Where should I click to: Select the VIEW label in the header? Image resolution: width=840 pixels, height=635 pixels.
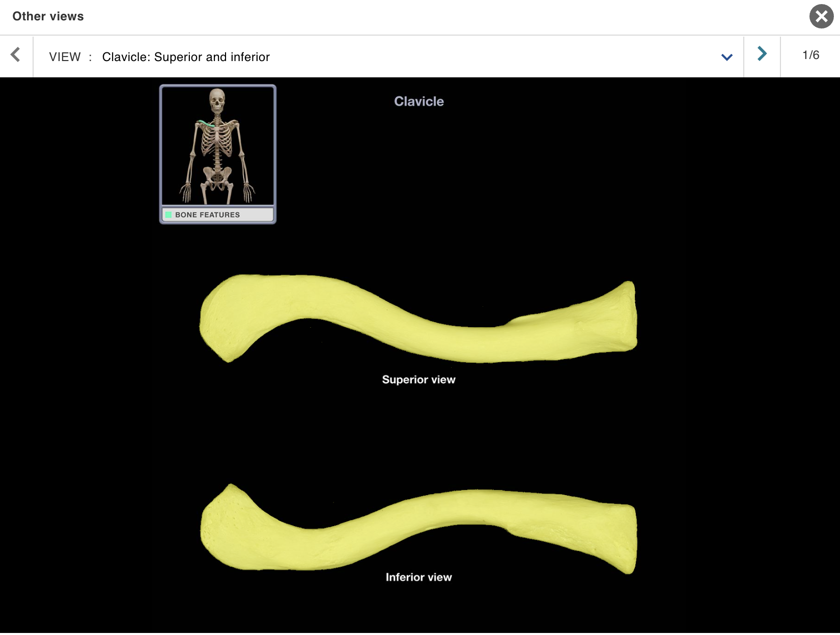(66, 56)
